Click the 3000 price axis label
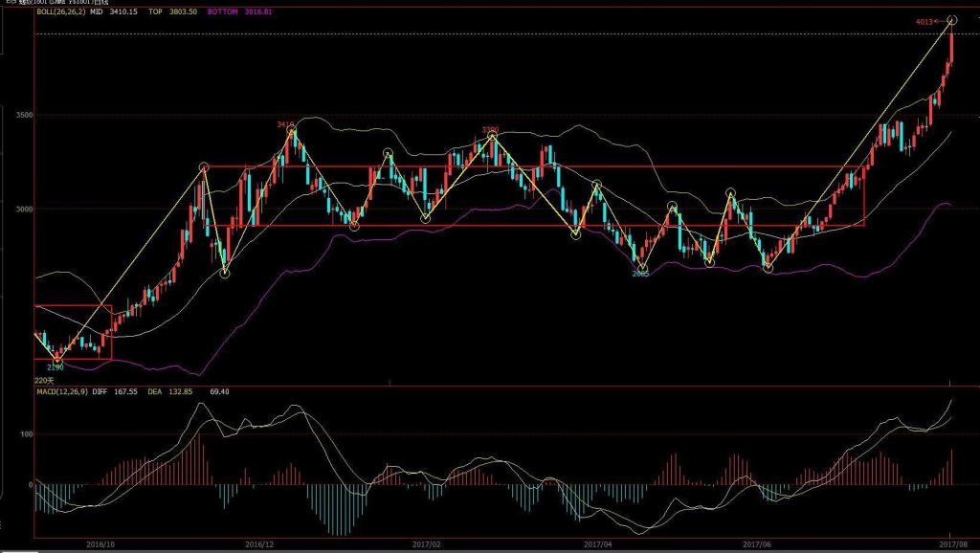This screenshot has width=980, height=553. coord(22,209)
